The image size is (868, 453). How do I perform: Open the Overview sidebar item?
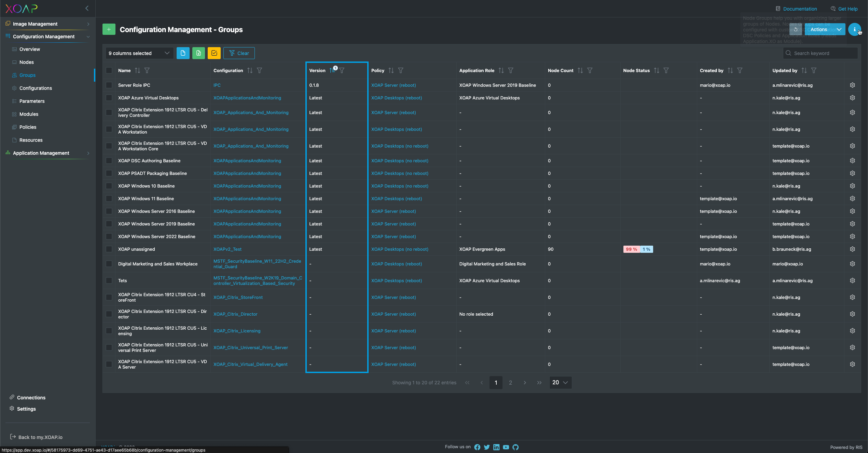click(x=30, y=49)
